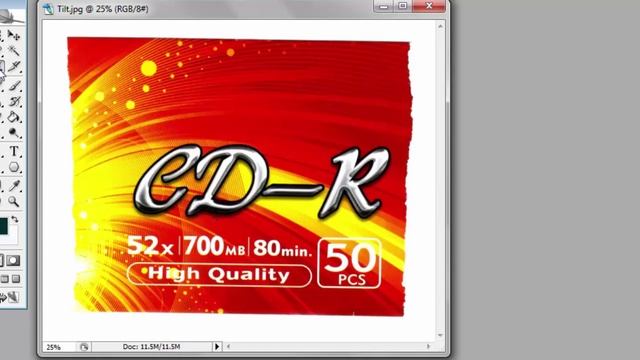This screenshot has width=640, height=360.
Task: Click the Doc: 11.5M/11.5M status info
Action: click(151, 347)
